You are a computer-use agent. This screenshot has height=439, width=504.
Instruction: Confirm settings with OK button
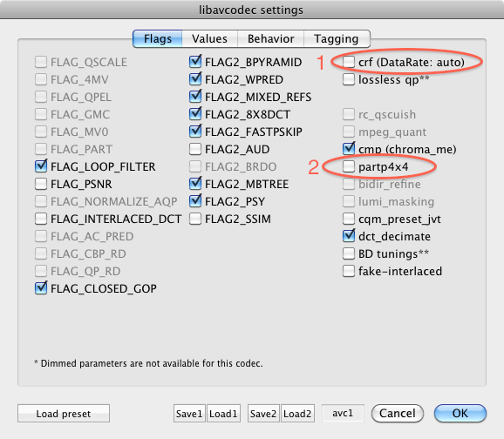[460, 414]
